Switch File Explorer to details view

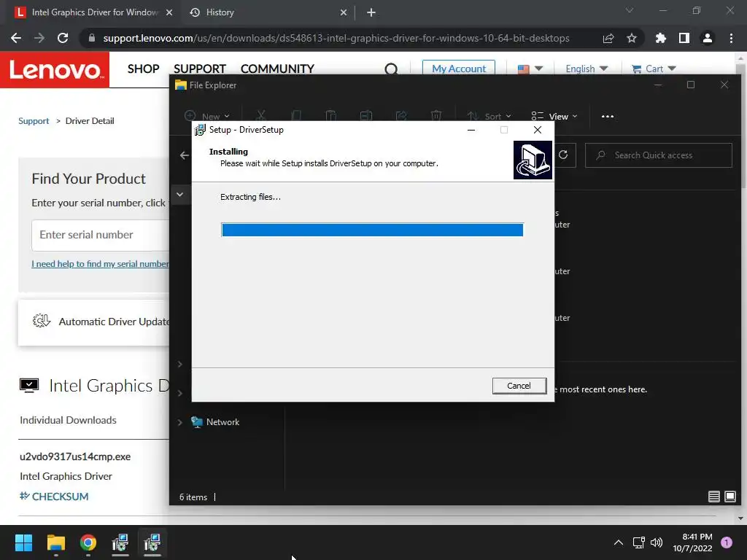(x=713, y=497)
